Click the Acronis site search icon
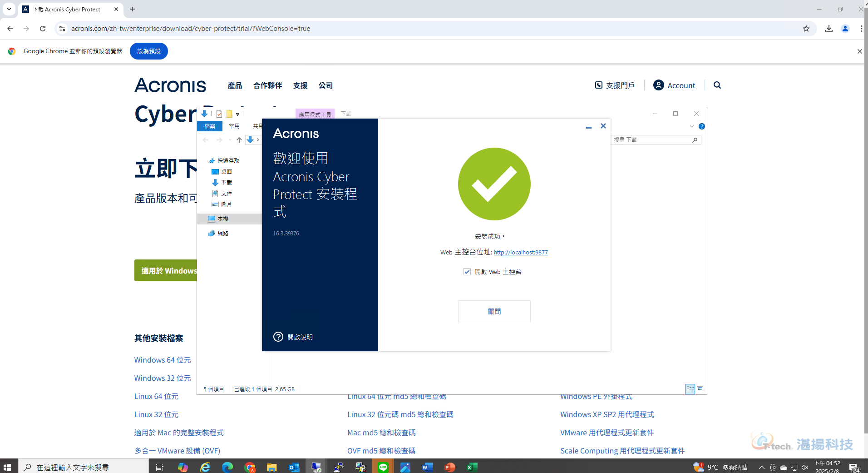Screen dimensions: 868x473 pyautogui.click(x=717, y=85)
